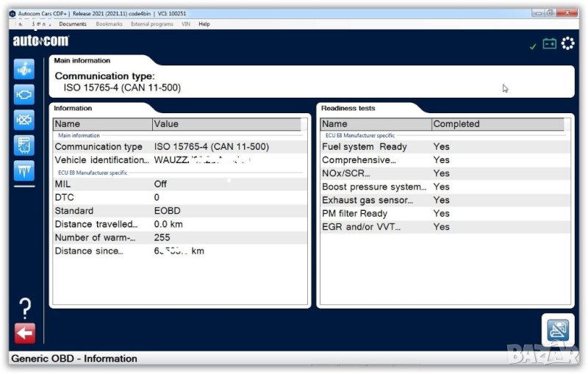
Task: Click the first sidebar icon with engine symbol
Action: tap(24, 70)
